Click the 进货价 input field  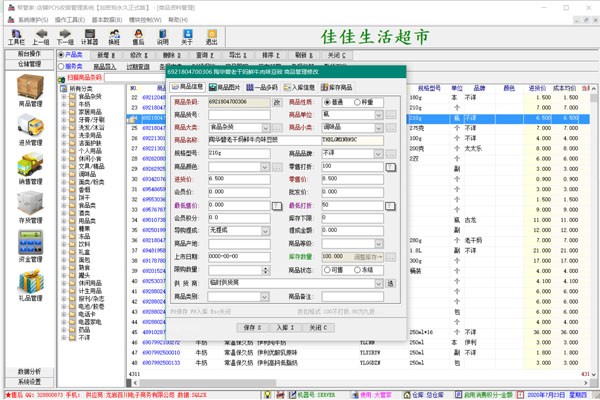(239, 180)
